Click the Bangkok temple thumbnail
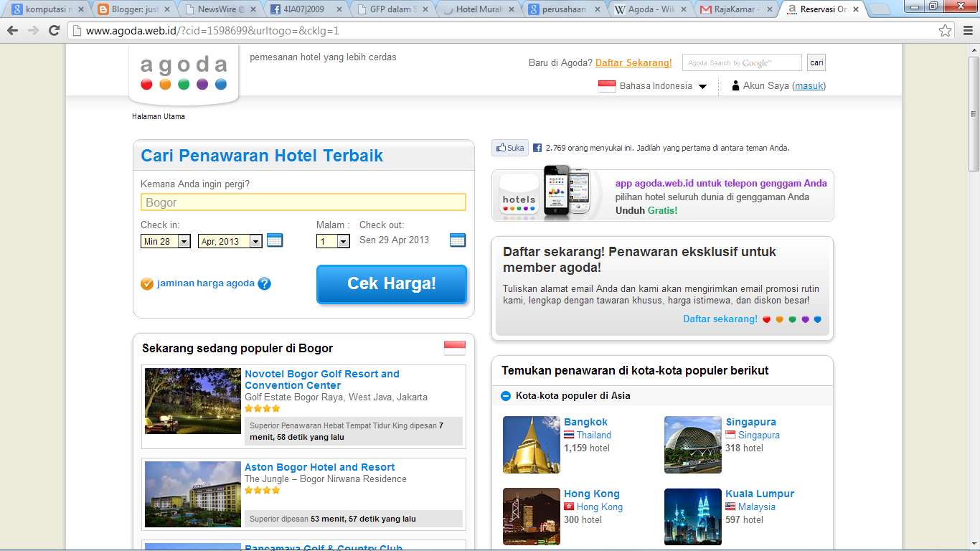 tap(532, 445)
